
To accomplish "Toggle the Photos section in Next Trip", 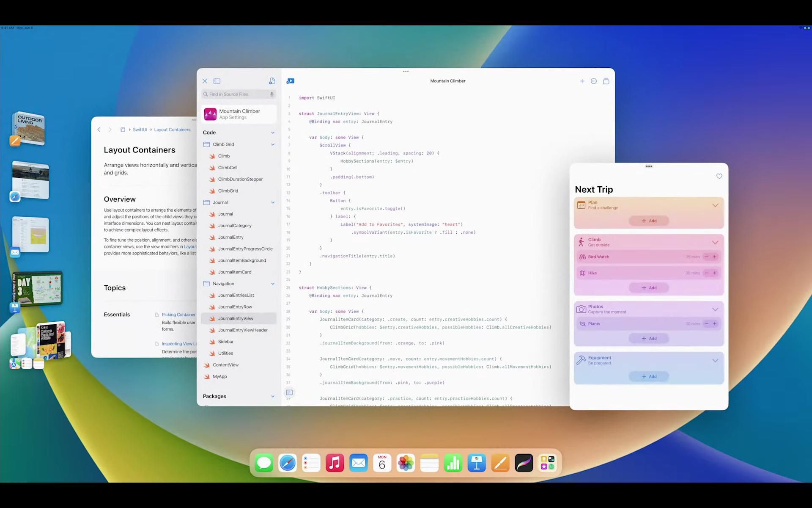I will [716, 309].
